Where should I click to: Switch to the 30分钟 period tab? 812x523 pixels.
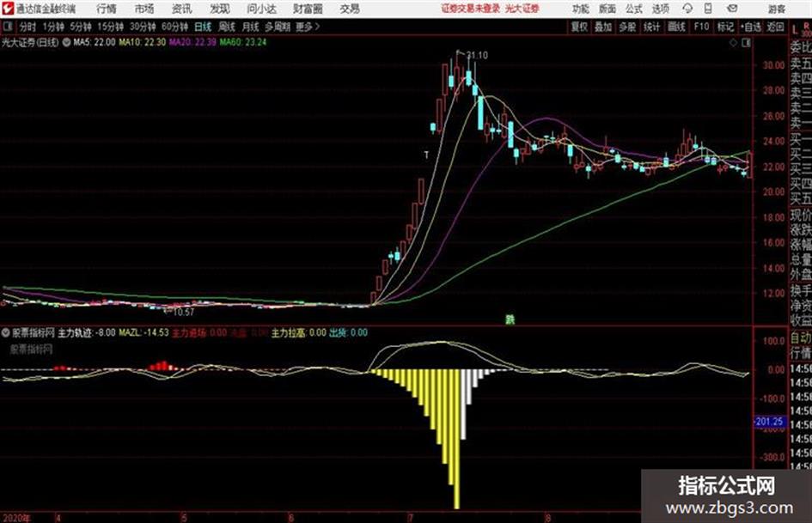pyautogui.click(x=143, y=27)
